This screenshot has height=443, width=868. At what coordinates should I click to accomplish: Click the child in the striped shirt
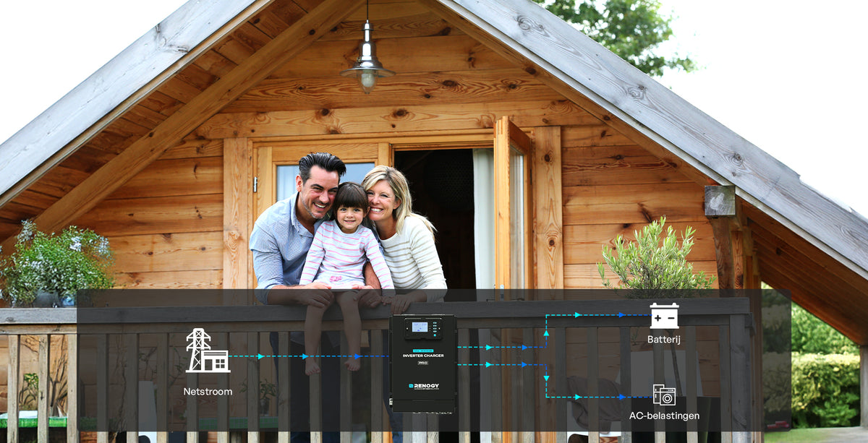coord(345,246)
